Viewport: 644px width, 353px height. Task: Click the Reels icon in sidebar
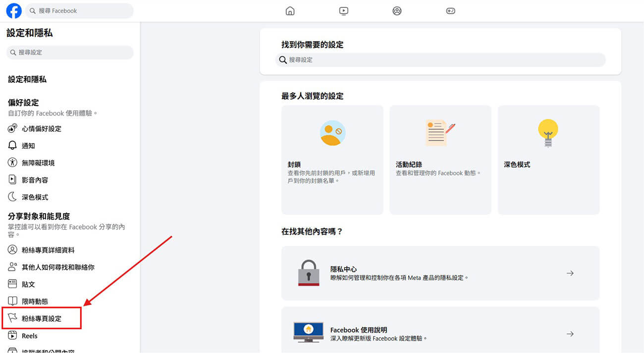[13, 336]
